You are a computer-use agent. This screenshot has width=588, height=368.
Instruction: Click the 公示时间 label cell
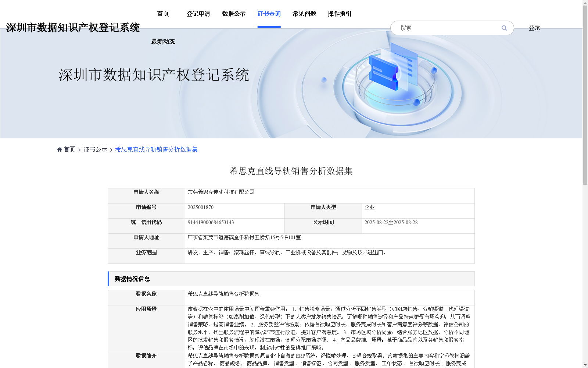[323, 226]
